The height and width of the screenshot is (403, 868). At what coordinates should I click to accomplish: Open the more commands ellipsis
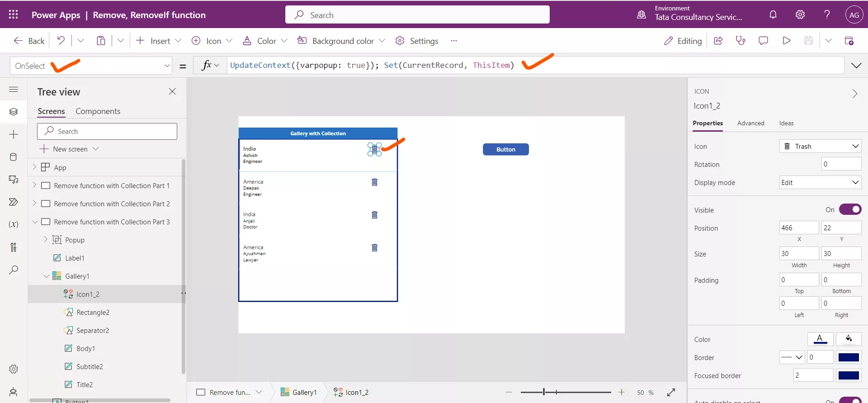coord(454,41)
